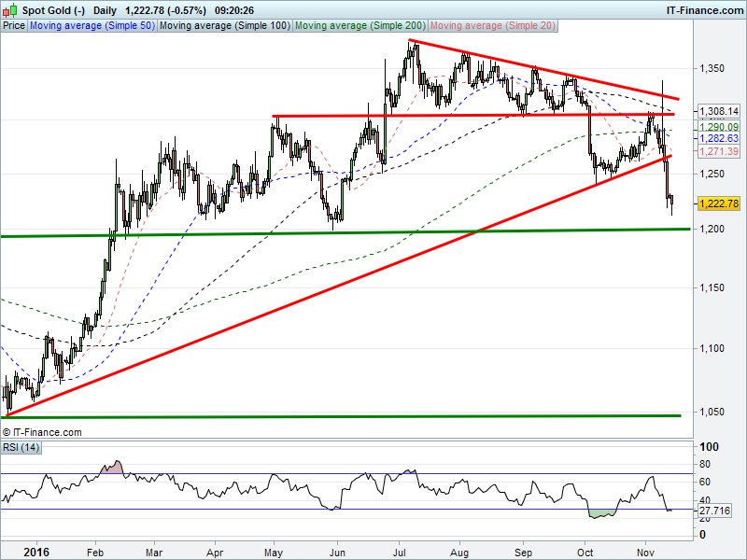Click the green 1,290.09 price tag

719,127
